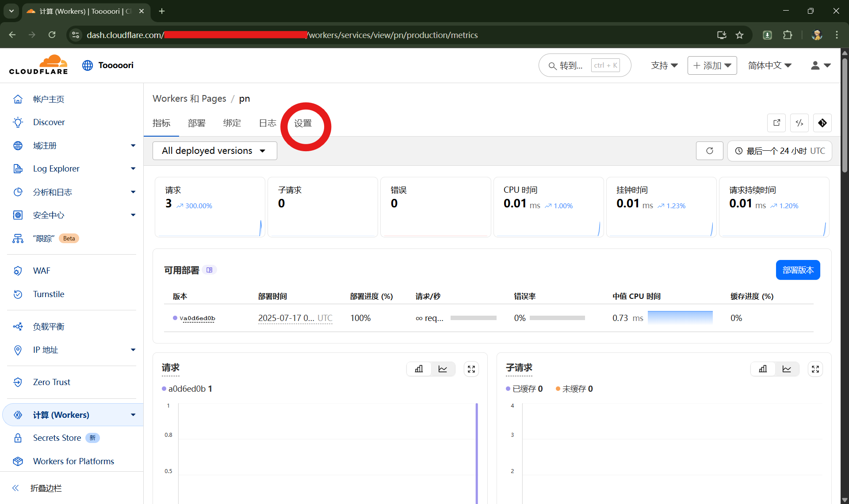Click the Cloudflare logo
This screenshot has height=504, width=849.
pos(38,65)
